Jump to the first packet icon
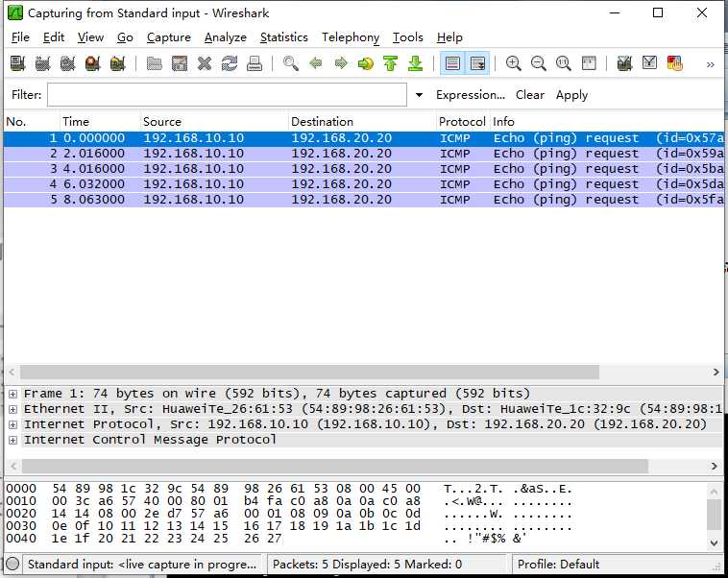This screenshot has width=728, height=578. pyautogui.click(x=391, y=63)
